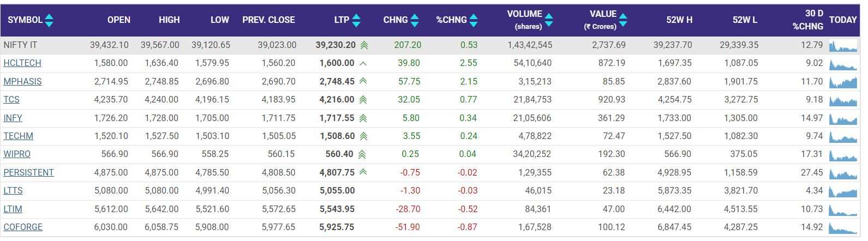Open the LTIM stock link
Image resolution: width=868 pixels, height=241 pixels.
point(13,209)
